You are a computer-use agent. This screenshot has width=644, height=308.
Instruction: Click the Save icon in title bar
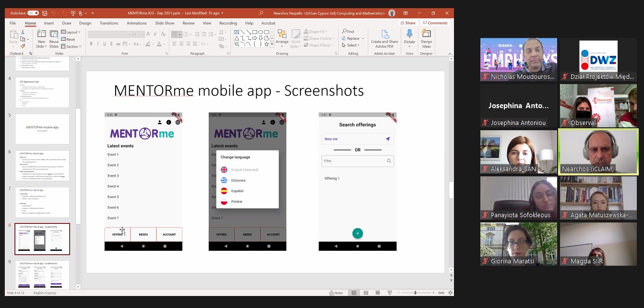45,13
